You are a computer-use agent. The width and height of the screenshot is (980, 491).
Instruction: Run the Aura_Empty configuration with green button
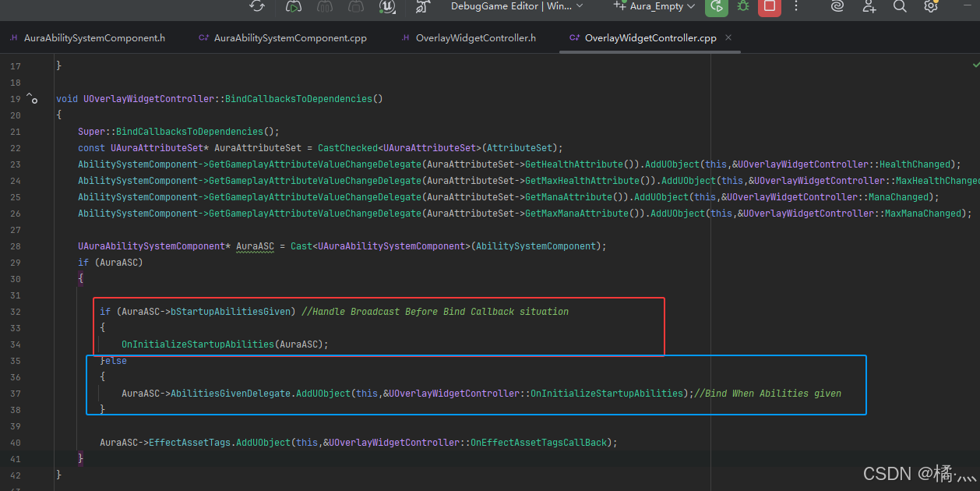point(716,6)
